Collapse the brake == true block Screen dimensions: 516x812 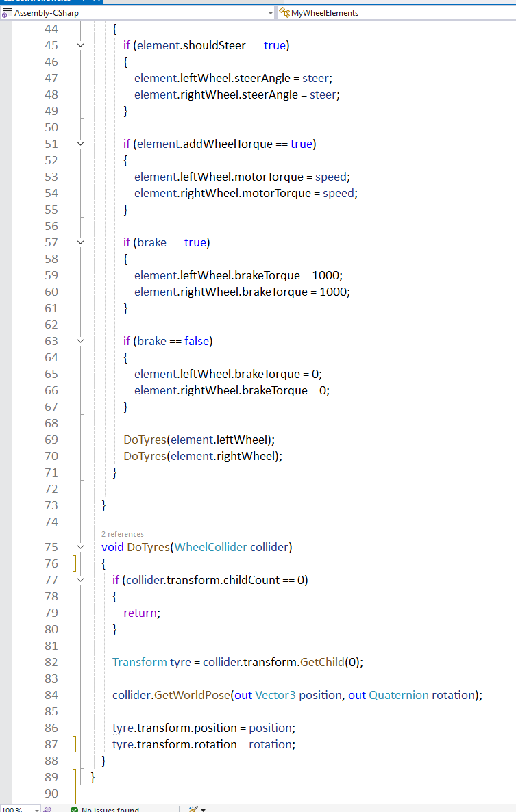pos(81,242)
